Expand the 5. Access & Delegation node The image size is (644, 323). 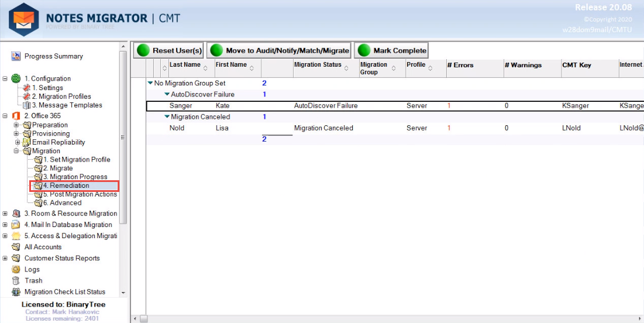pyautogui.click(x=5, y=236)
